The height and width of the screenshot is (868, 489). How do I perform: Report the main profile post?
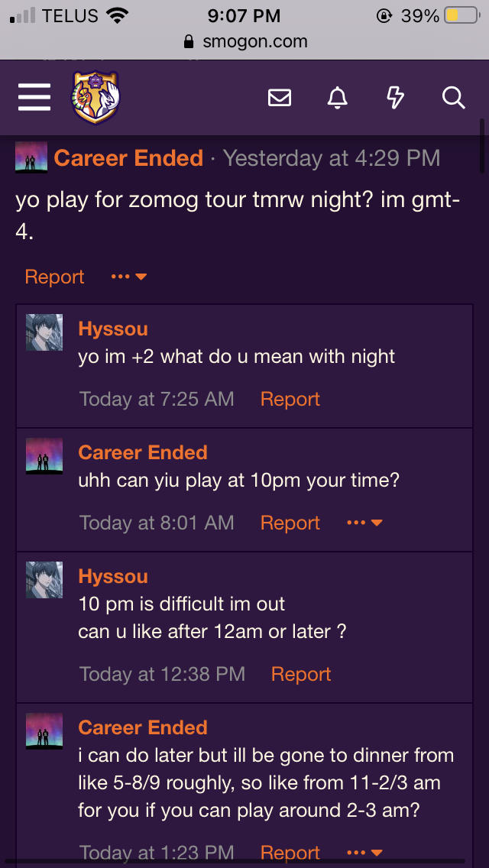click(54, 277)
